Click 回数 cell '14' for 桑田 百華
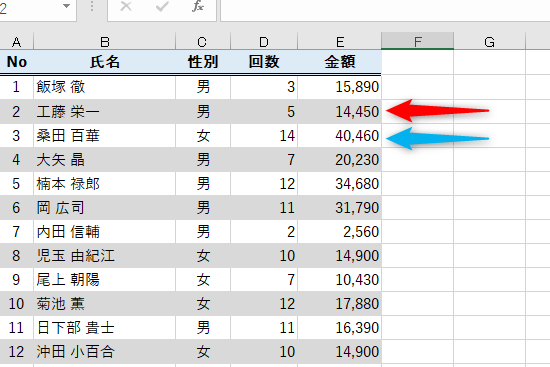The image size is (550, 367). (x=264, y=135)
